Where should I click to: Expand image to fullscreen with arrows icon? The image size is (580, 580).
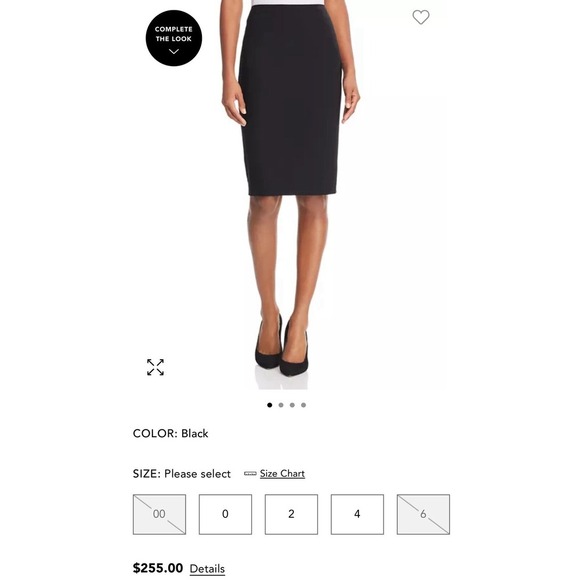pyautogui.click(x=155, y=367)
